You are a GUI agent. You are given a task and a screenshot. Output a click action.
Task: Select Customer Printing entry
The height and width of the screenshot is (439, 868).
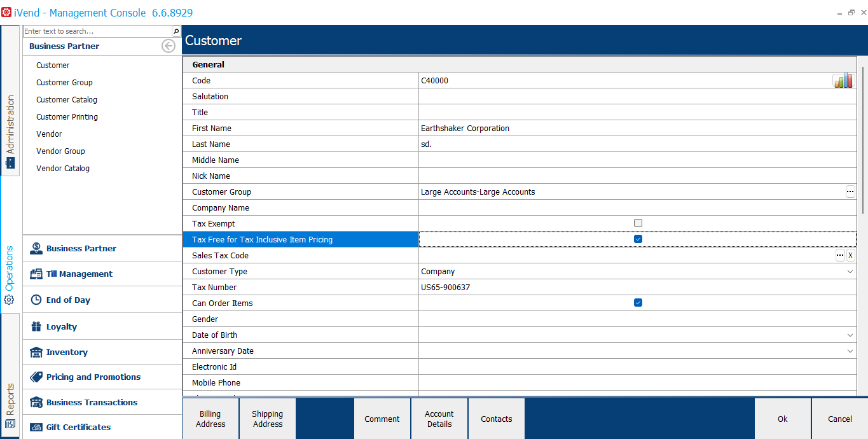pyautogui.click(x=67, y=117)
